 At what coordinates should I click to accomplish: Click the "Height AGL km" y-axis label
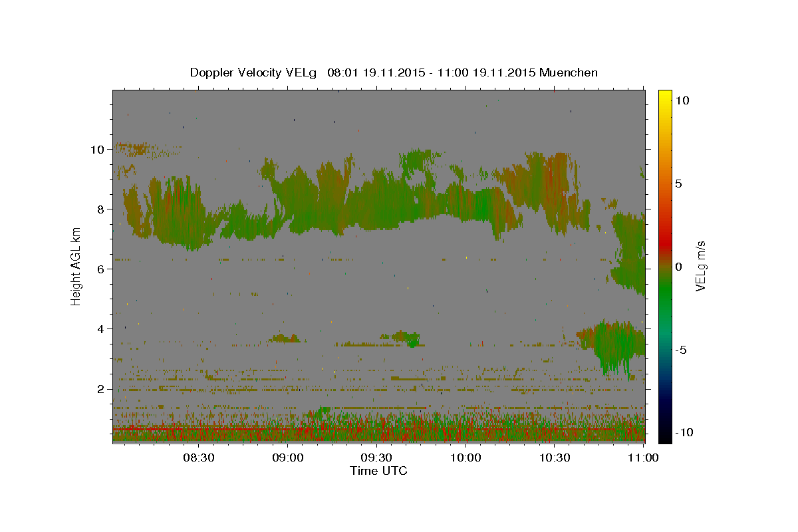pos(76,265)
